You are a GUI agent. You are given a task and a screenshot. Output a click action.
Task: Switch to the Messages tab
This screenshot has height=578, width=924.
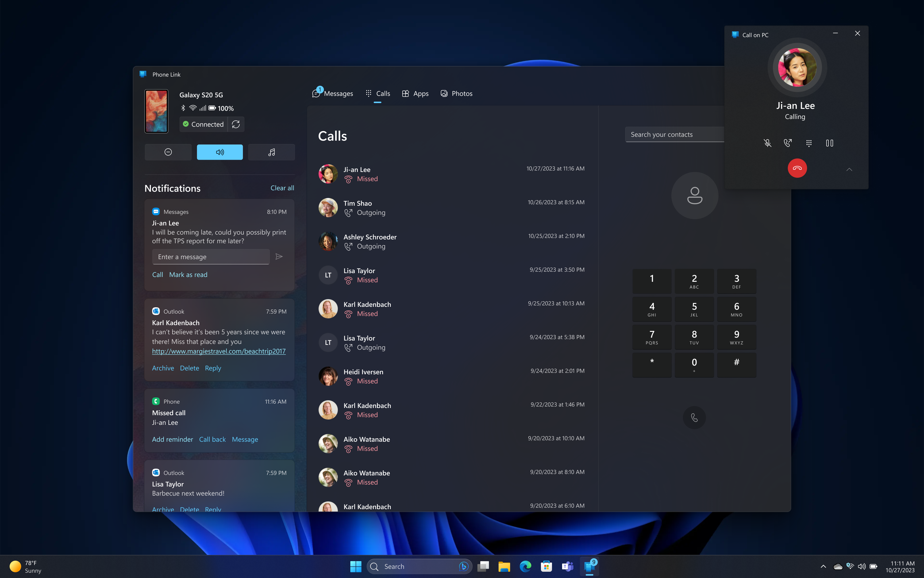[x=333, y=94]
